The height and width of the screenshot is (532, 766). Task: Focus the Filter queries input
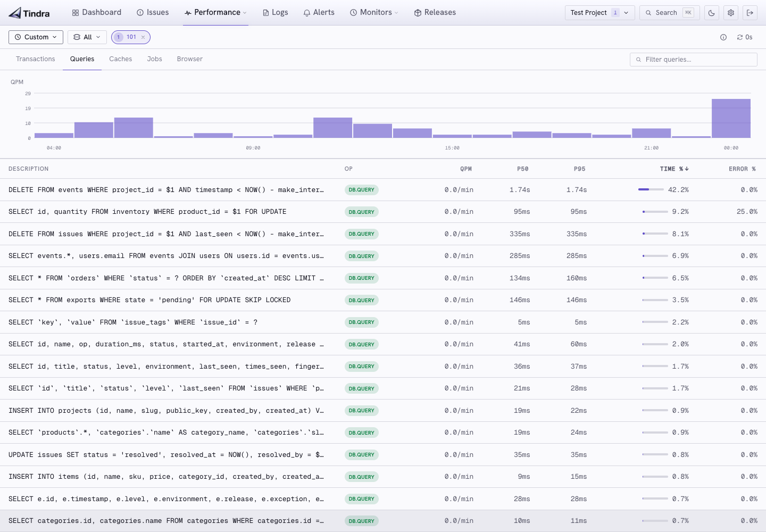coord(693,60)
